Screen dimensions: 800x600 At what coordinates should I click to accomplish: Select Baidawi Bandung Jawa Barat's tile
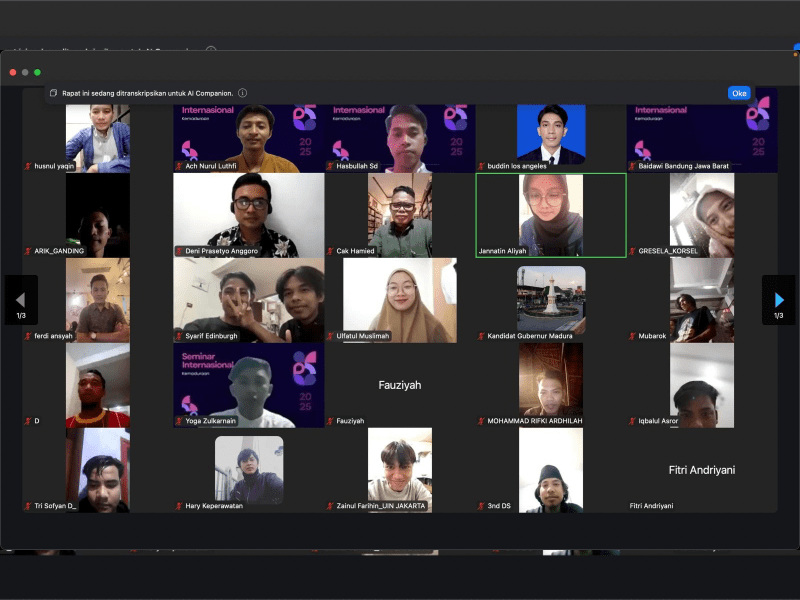click(702, 139)
